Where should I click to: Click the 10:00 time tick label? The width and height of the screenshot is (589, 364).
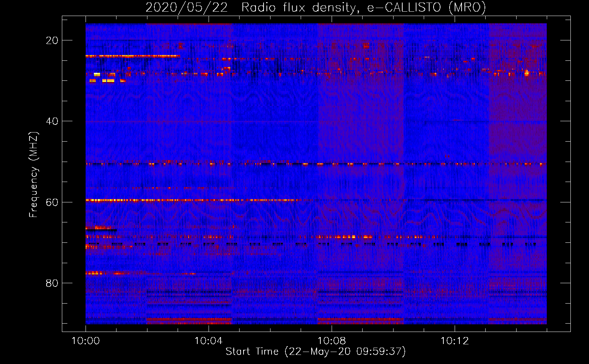[86, 341]
